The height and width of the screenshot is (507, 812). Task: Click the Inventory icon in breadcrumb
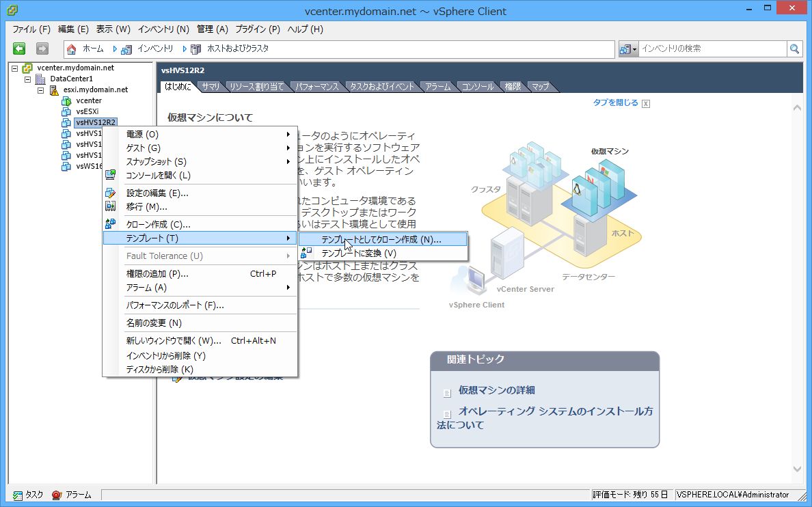click(126, 49)
